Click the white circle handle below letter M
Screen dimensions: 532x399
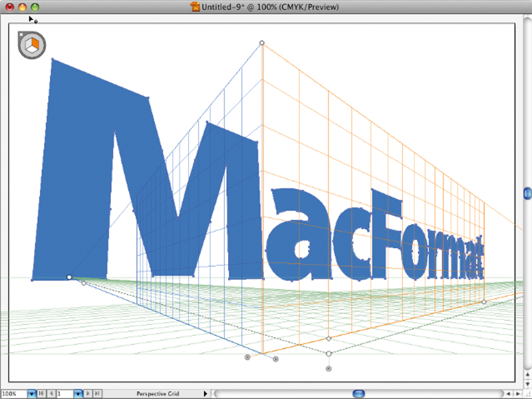click(69, 277)
